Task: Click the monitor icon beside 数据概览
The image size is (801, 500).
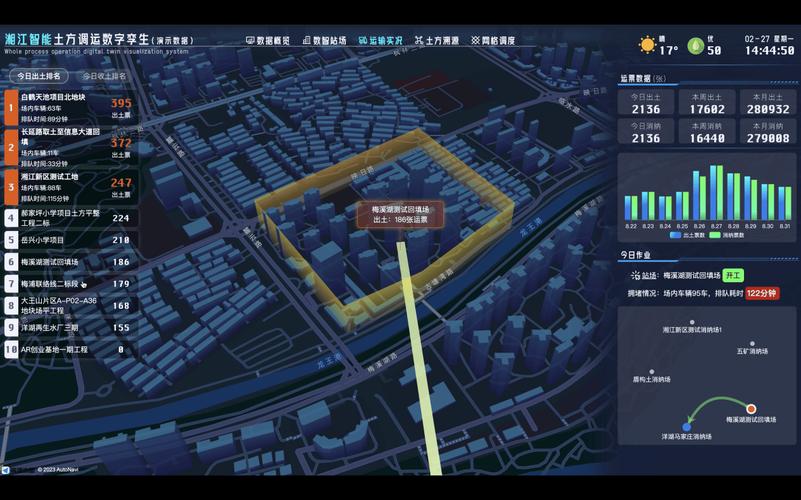Action: 250,40
